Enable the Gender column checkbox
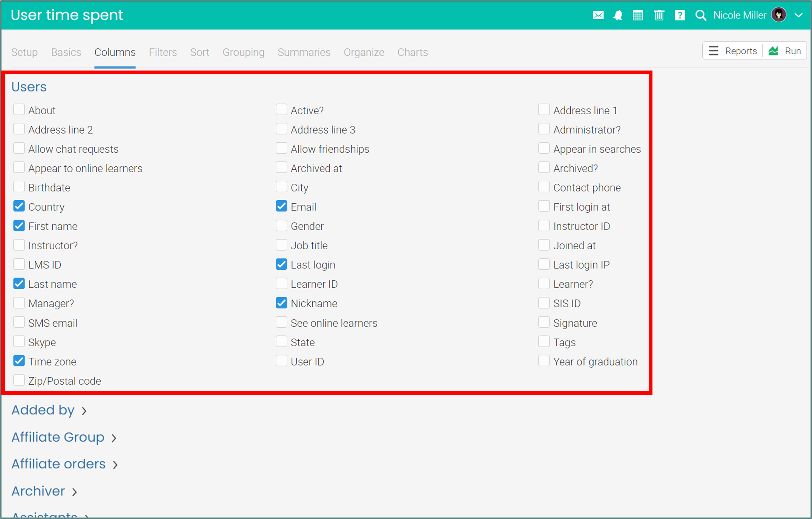The image size is (812, 519). [x=281, y=226]
